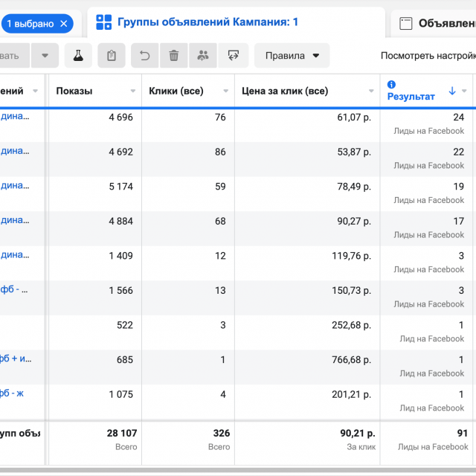Click the clipboard paste icon
This screenshot has height=476, width=476.
tap(112, 55)
